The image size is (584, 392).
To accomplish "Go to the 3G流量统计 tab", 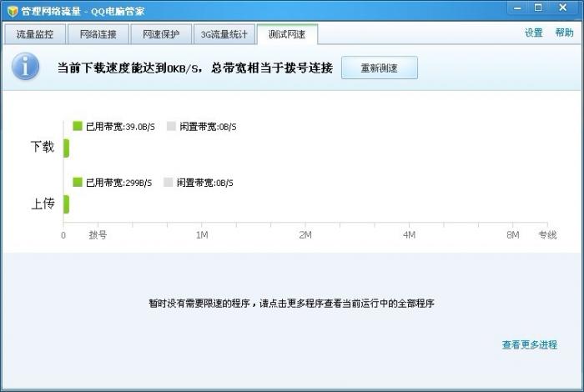I will point(224,34).
